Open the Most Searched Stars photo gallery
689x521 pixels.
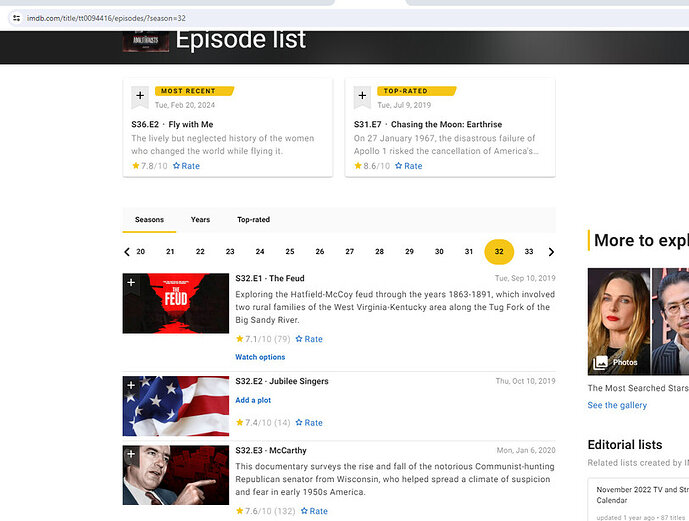point(638,321)
